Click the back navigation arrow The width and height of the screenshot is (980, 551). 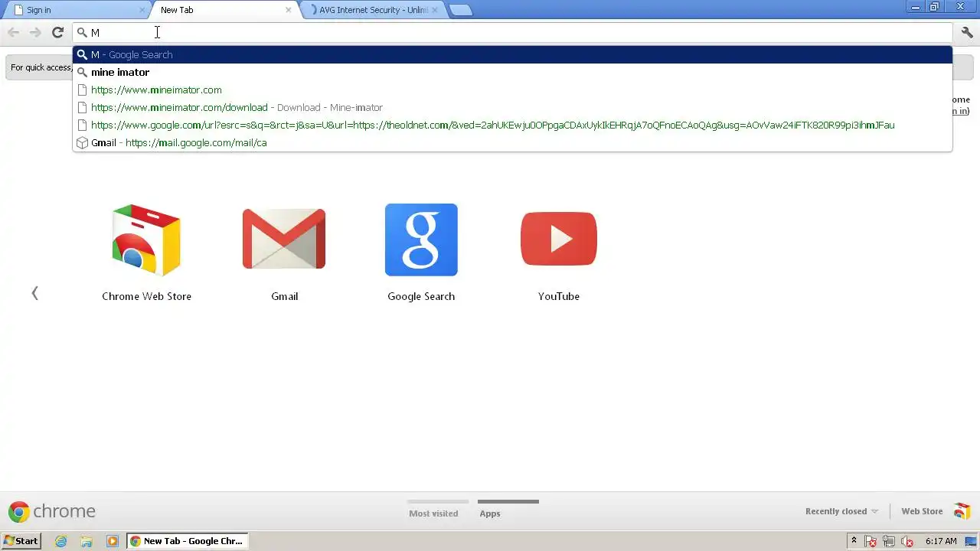[13, 32]
